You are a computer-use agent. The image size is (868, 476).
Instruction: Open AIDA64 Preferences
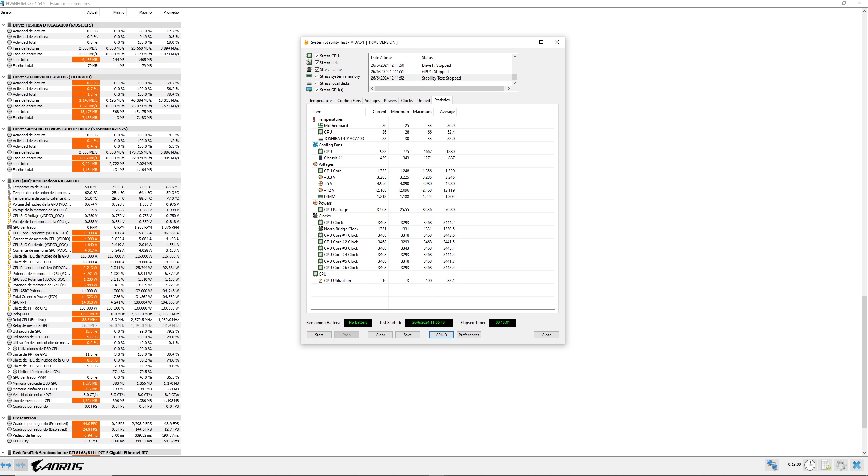pyautogui.click(x=469, y=335)
